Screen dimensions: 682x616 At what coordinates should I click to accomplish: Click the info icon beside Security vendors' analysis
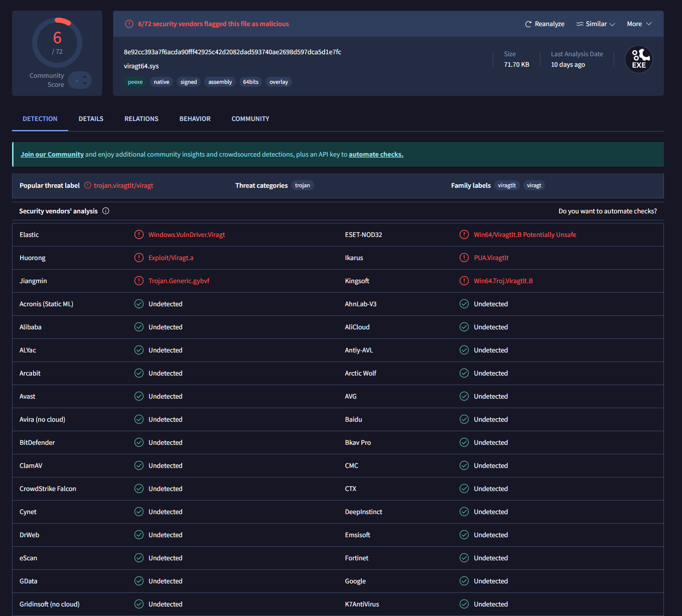click(106, 211)
